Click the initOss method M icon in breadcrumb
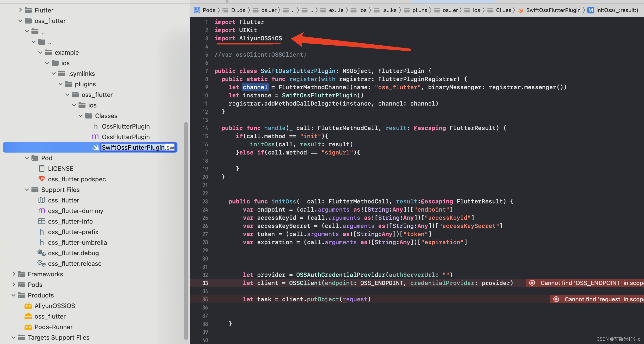Viewport: 644px width, 344px height. [x=590, y=10]
